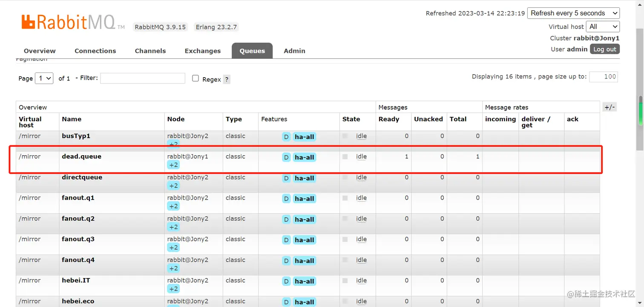Screen dimensions: 644x307
Task: Open the fanout.q4 queue link
Action: click(78, 260)
